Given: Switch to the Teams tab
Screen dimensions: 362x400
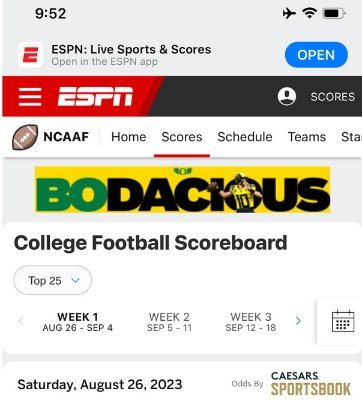Looking at the screenshot, I should (x=307, y=137).
